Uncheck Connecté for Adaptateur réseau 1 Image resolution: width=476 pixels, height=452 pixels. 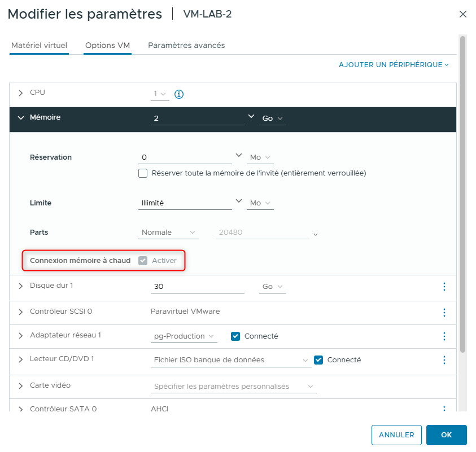click(x=235, y=336)
